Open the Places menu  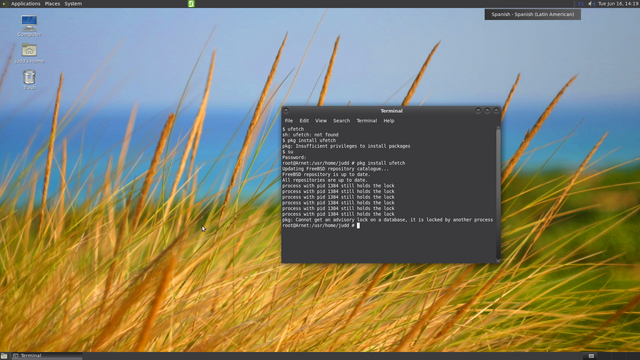pos(52,4)
